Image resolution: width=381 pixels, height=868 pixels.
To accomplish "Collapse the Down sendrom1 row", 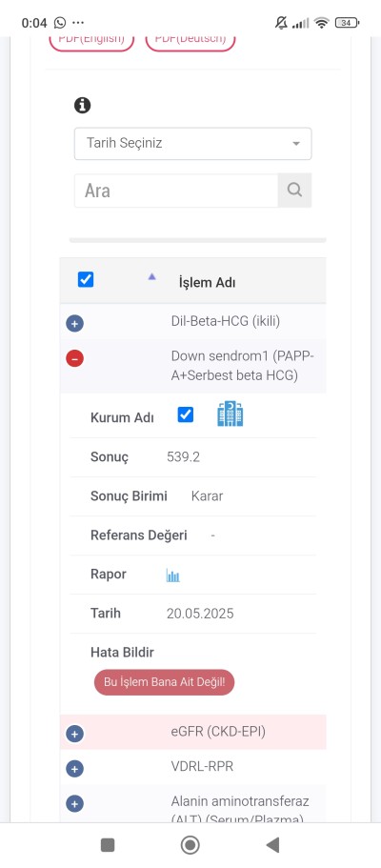I will point(74,358).
